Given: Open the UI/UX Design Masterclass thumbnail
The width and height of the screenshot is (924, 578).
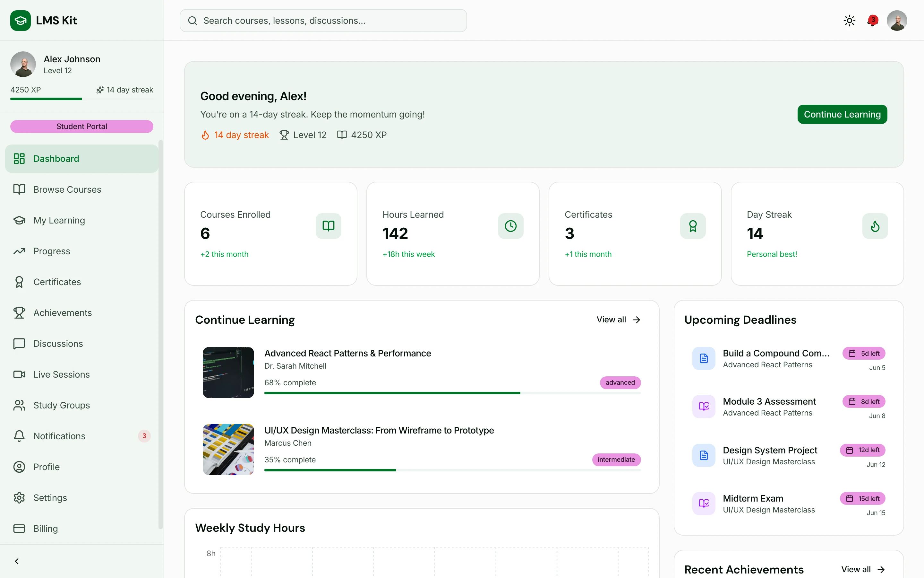Looking at the screenshot, I should 228,450.
